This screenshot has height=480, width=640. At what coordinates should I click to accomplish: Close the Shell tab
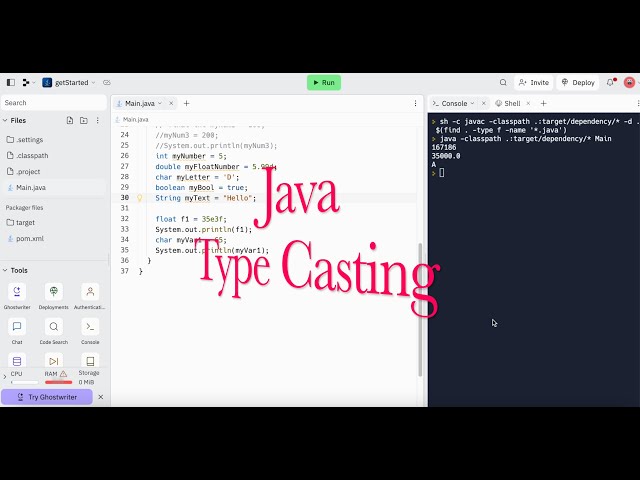(x=528, y=104)
